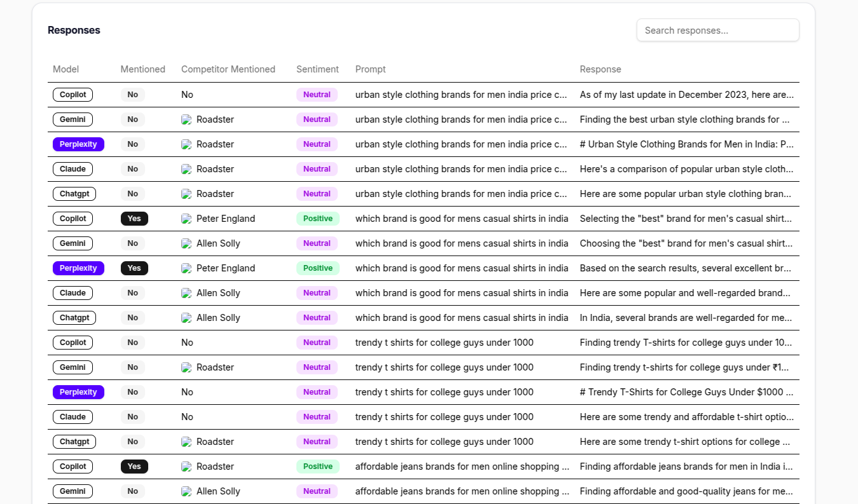Click Chatgpt badge in the casual shirts prompt row
This screenshot has width=858, height=504.
[74, 318]
